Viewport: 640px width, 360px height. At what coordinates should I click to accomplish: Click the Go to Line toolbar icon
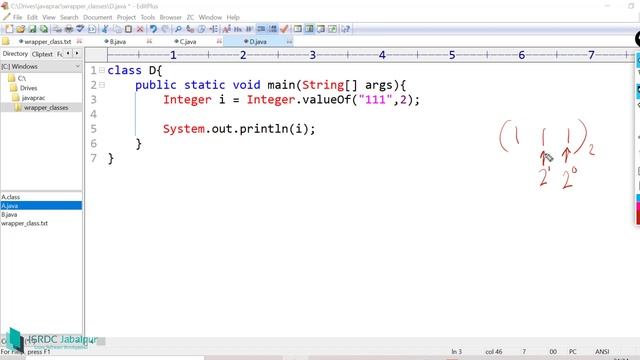[x=213, y=29]
